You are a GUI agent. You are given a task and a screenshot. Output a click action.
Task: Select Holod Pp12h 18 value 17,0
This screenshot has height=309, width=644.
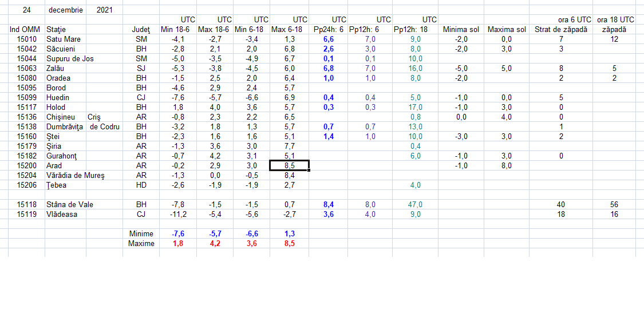pyautogui.click(x=415, y=107)
